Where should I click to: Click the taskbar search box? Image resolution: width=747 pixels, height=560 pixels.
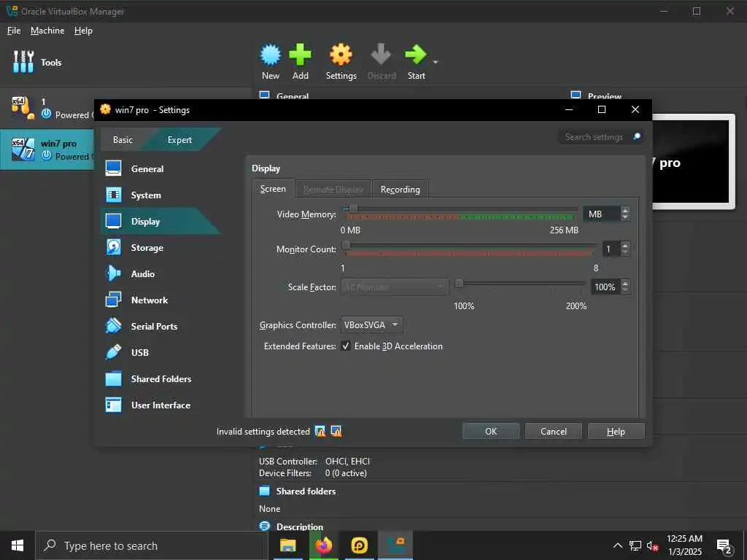click(152, 545)
